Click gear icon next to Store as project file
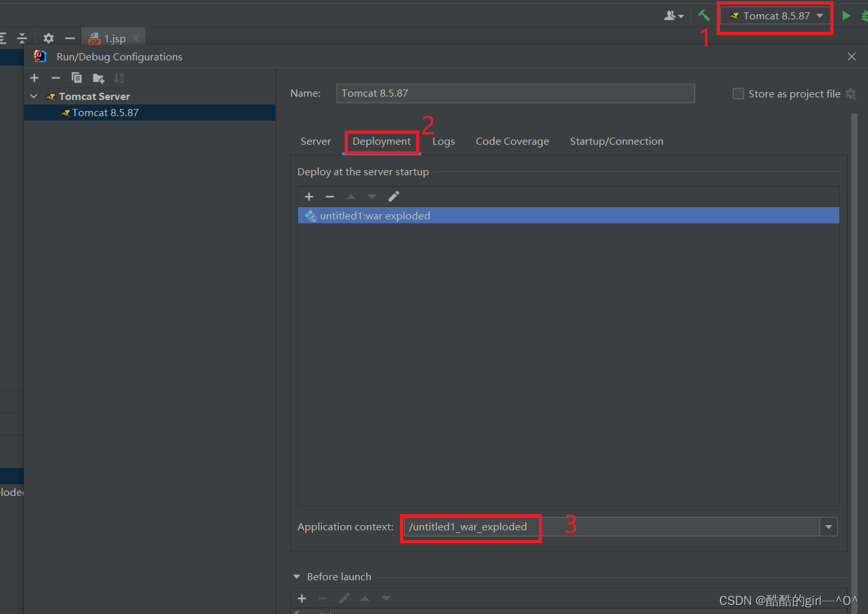 click(x=850, y=94)
